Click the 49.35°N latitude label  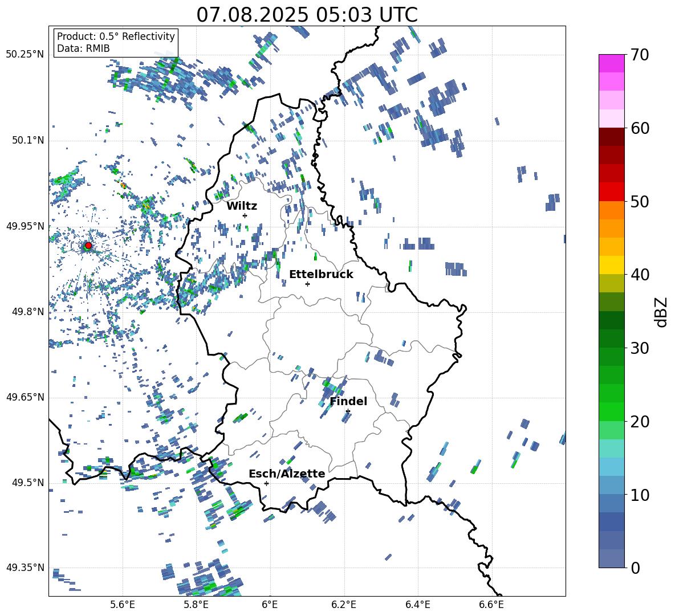click(x=25, y=568)
